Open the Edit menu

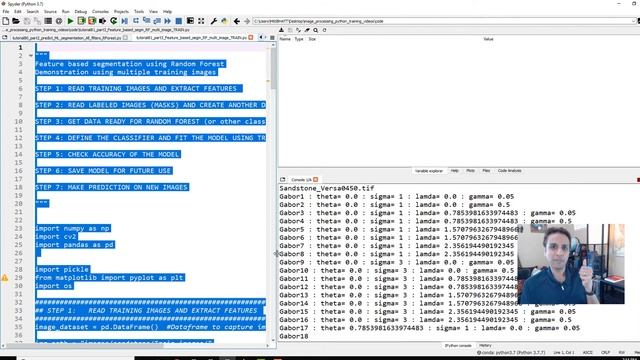[18, 11]
